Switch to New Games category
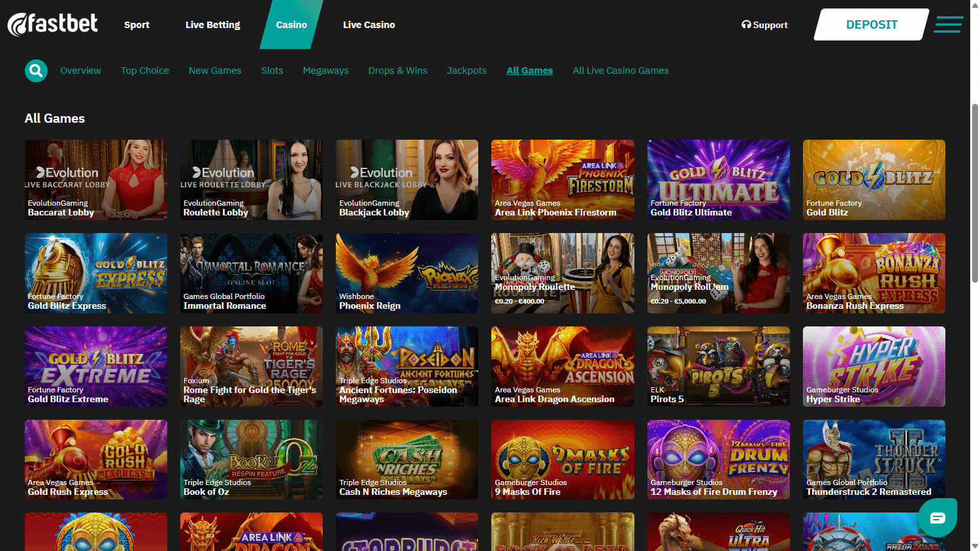 215,71
